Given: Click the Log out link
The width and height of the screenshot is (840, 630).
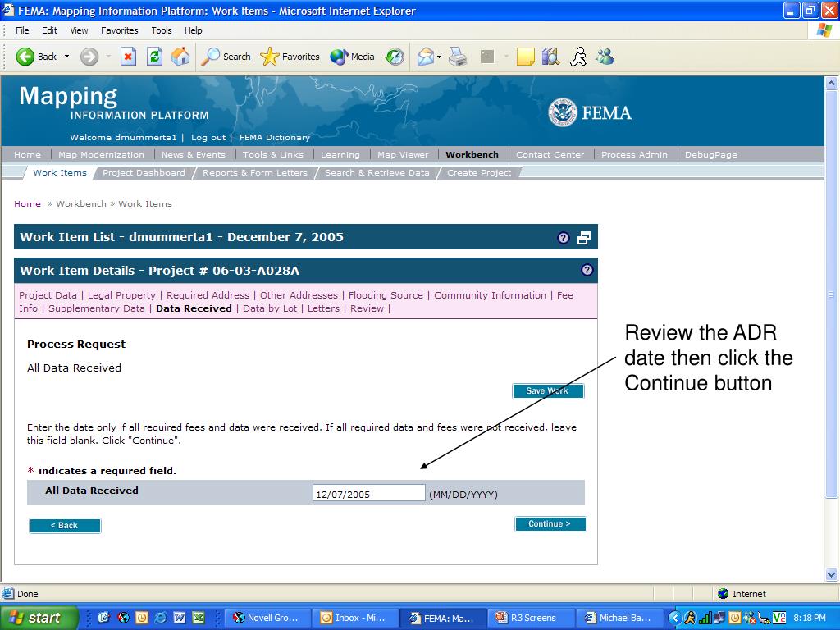Looking at the screenshot, I should (x=208, y=137).
